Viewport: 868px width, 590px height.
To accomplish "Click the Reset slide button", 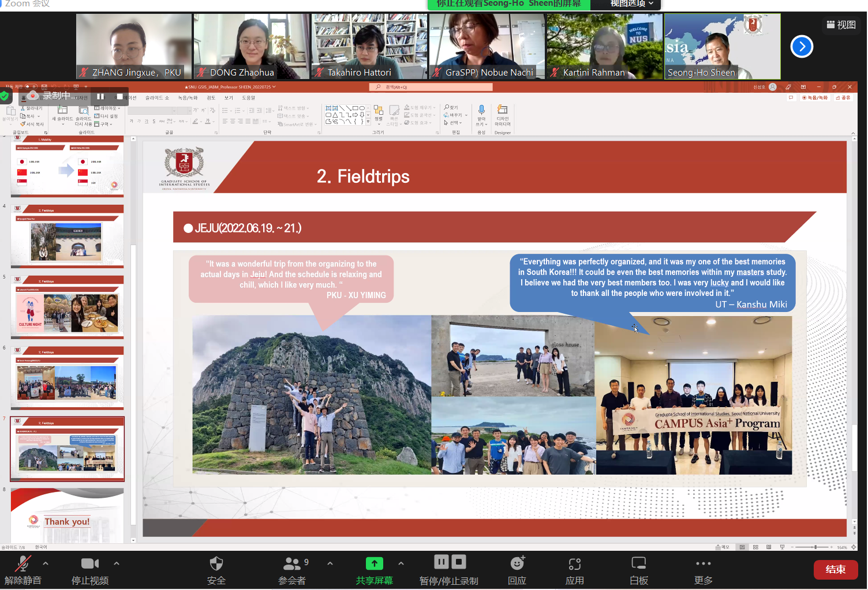I will (106, 116).
